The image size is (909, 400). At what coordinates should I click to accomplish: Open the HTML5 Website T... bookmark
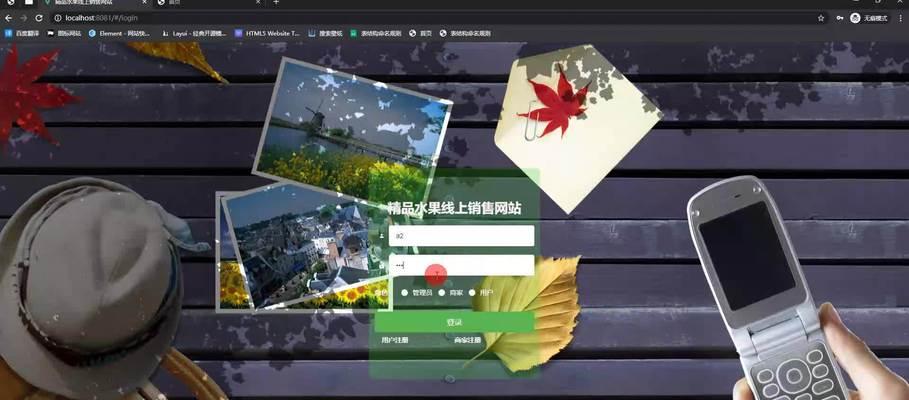tap(268, 34)
